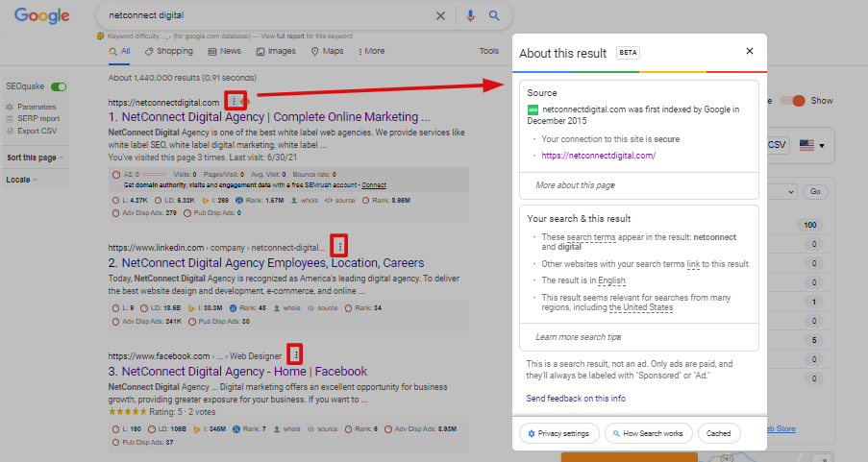This screenshot has width=868, height=462.
Task: Switch to the Images tab
Action: tap(276, 51)
